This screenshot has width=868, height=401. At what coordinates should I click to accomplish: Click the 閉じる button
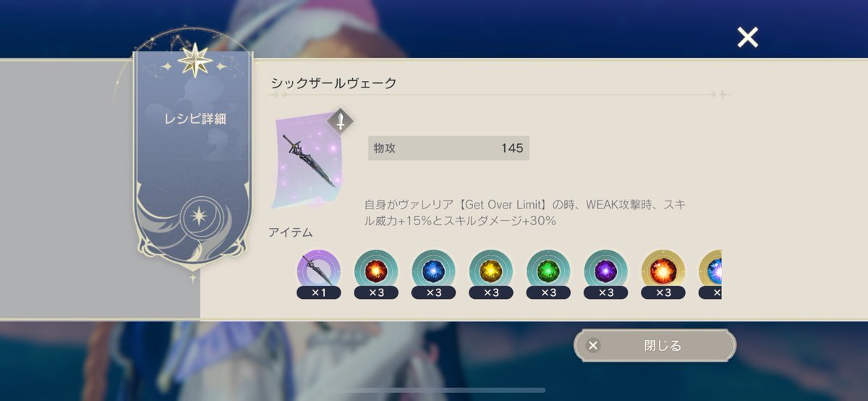coord(655,345)
